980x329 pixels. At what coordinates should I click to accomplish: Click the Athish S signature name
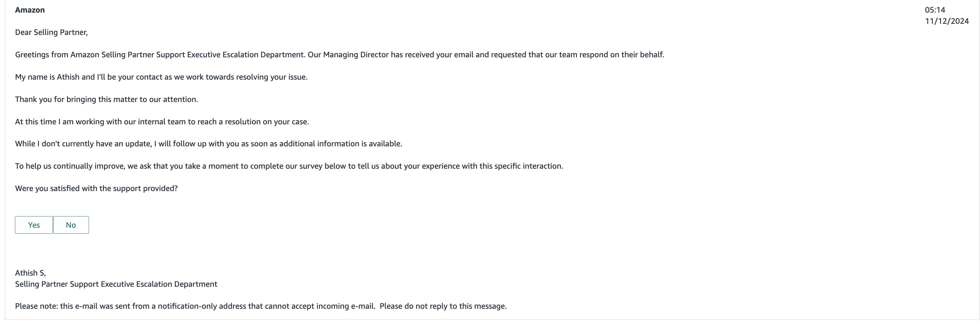click(30, 273)
